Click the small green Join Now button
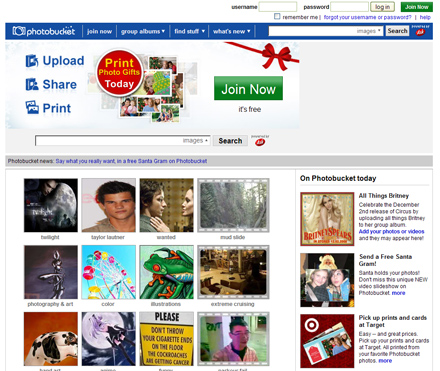The image size is (440, 371). (417, 7)
